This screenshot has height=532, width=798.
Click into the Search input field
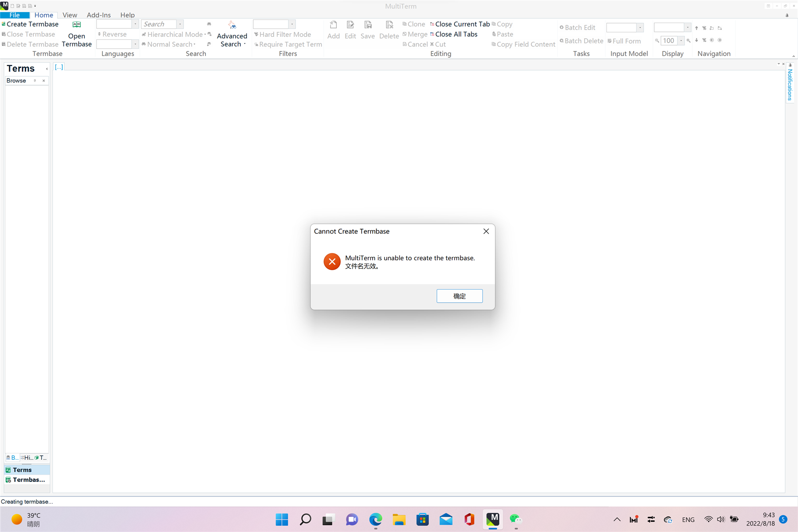point(159,24)
